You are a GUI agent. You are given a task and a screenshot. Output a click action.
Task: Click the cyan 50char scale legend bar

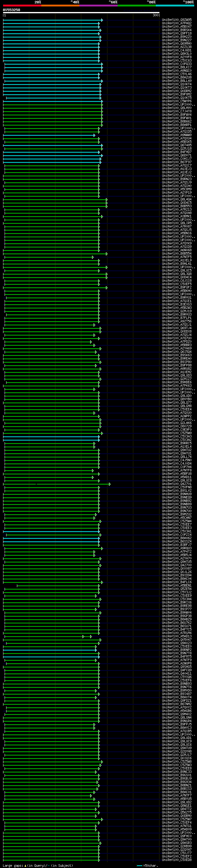coord(139,865)
